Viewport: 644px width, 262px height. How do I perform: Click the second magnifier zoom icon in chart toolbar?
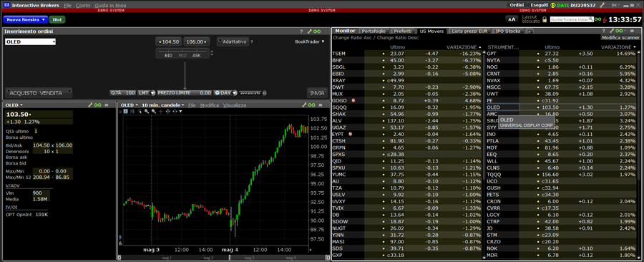pyautogui.click(x=154, y=111)
